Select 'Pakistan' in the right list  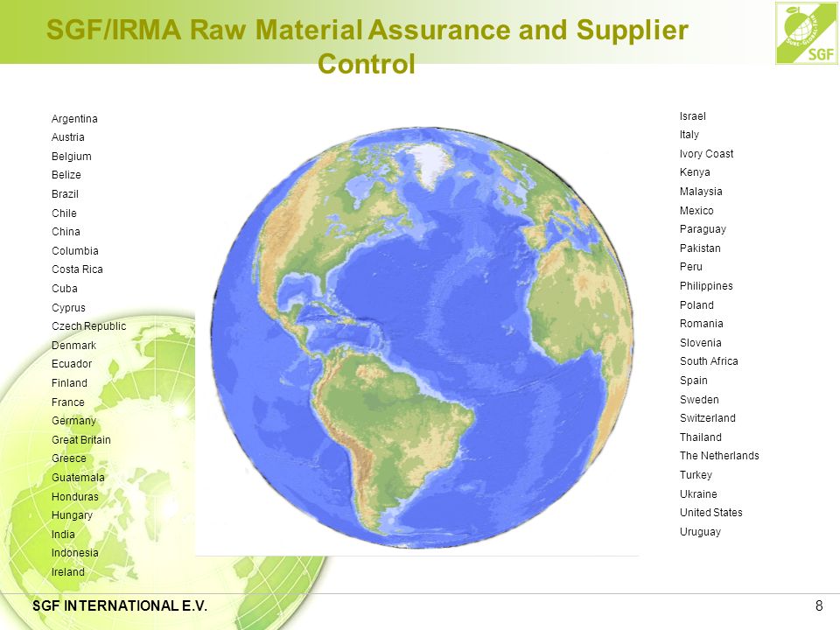coord(700,248)
